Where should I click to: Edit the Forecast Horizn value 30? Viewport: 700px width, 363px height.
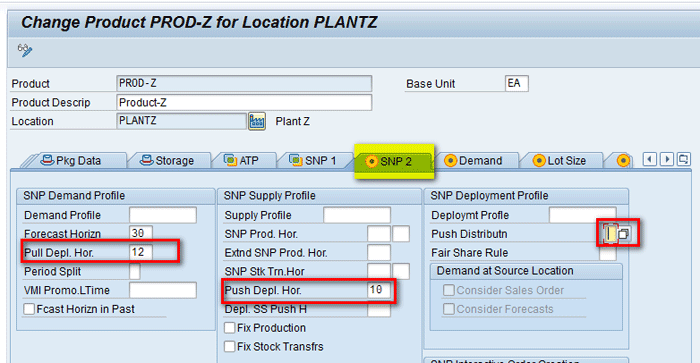[141, 233]
